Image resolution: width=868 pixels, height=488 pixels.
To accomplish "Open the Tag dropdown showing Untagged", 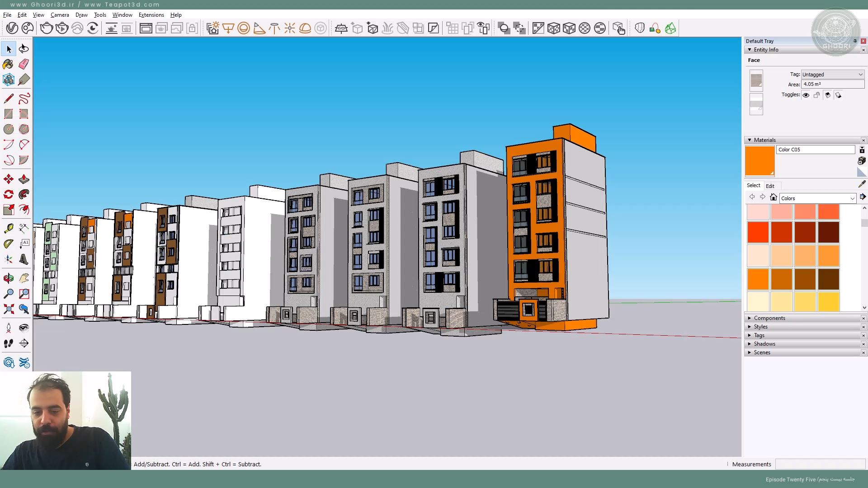I will 832,75.
